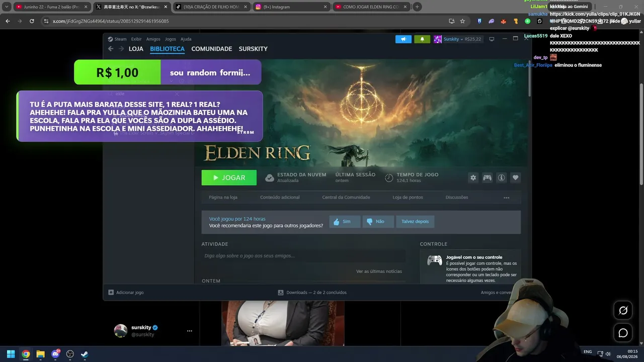This screenshot has width=644, height=362.
Task: Open the Amigos menu
Action: point(153,39)
